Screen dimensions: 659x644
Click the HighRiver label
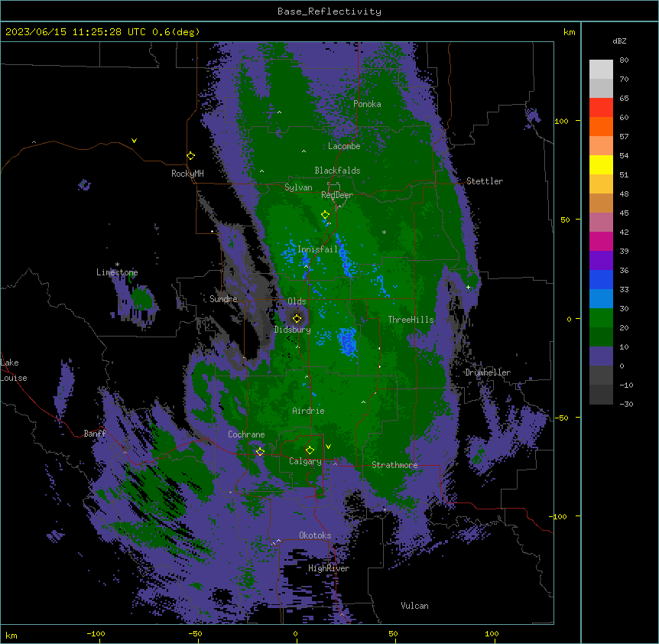[x=329, y=568]
